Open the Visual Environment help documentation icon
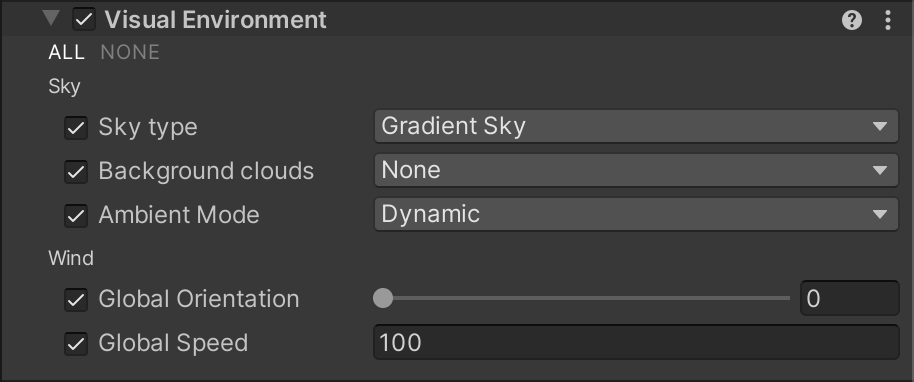The height and width of the screenshot is (382, 914). pyautogui.click(x=852, y=20)
